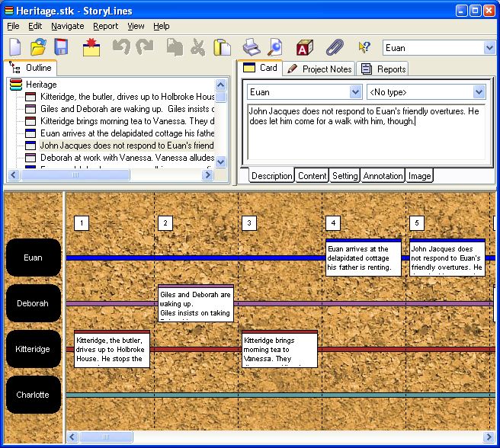This screenshot has height=448, width=500.
Task: Click the Cut scissors icon
Action: 198,47
